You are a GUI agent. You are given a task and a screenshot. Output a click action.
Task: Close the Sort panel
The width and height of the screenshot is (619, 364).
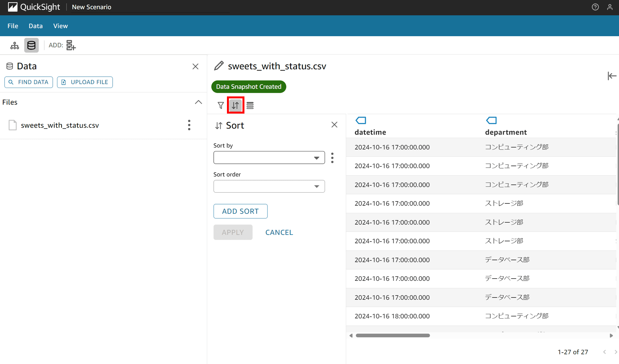[334, 125]
